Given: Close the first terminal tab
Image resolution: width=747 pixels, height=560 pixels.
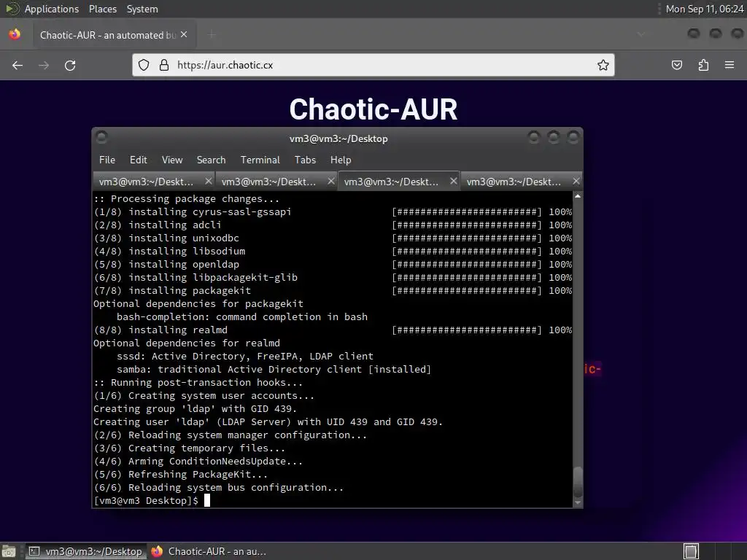Looking at the screenshot, I should click(x=208, y=181).
